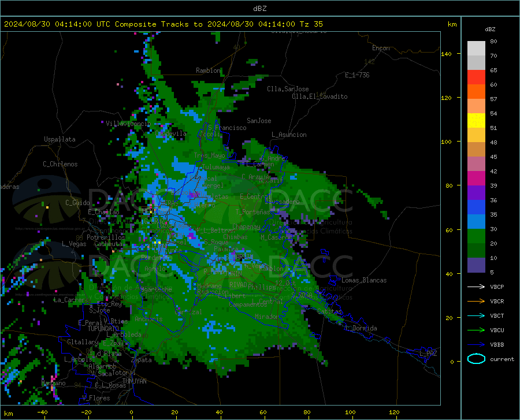Click the L_Vegas label
The image size is (520, 420).
pos(74,244)
